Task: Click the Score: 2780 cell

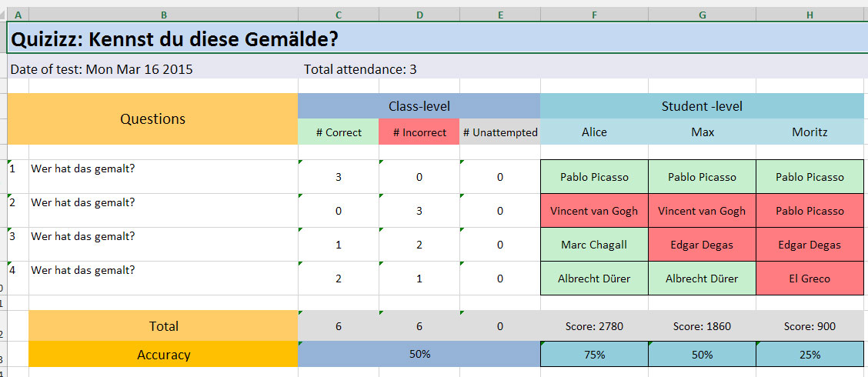Action: tap(594, 327)
